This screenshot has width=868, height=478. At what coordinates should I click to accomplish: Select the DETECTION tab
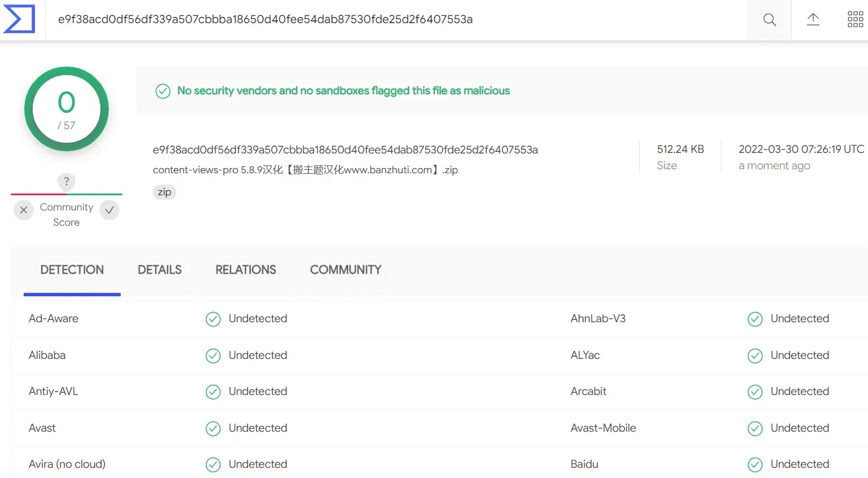tap(72, 270)
